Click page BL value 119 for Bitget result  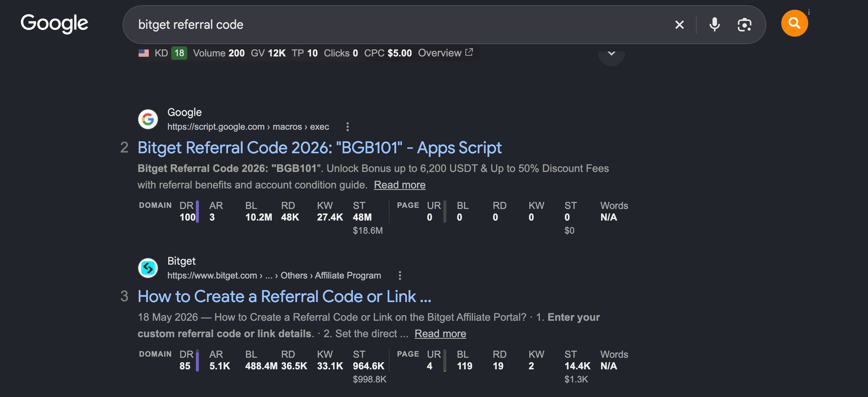pyautogui.click(x=464, y=366)
